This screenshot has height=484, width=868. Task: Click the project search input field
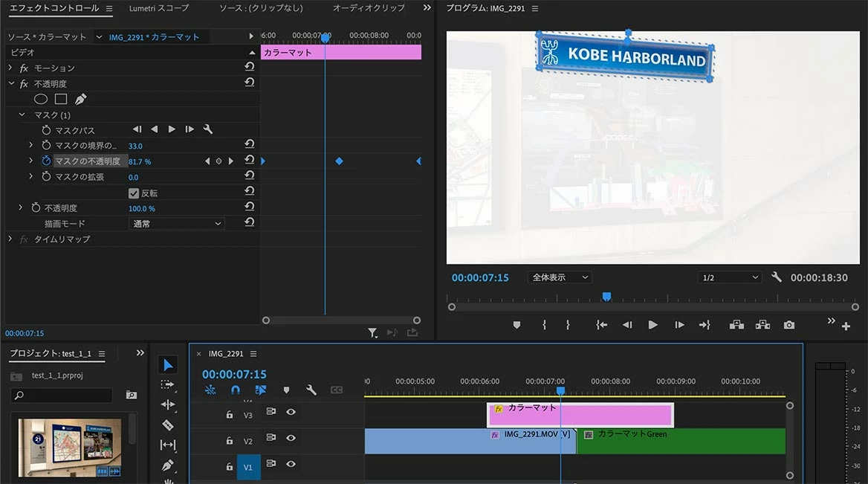pyautogui.click(x=62, y=395)
